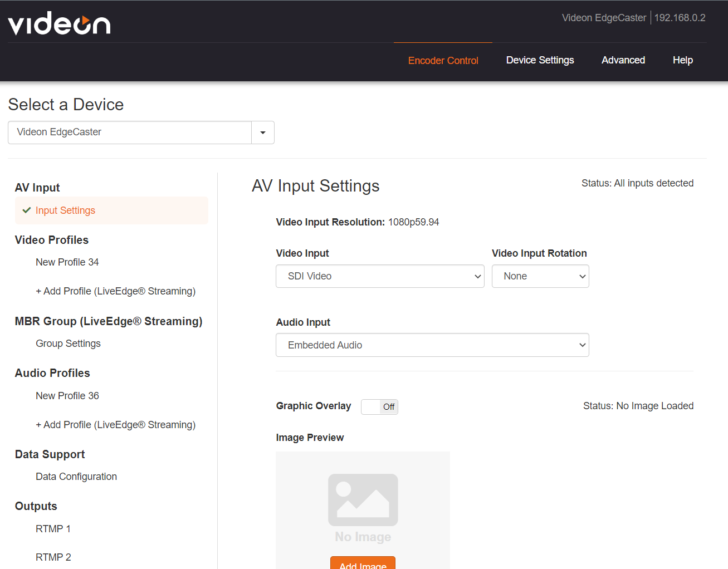Click the 192.168.0.2 IP address

(x=680, y=18)
